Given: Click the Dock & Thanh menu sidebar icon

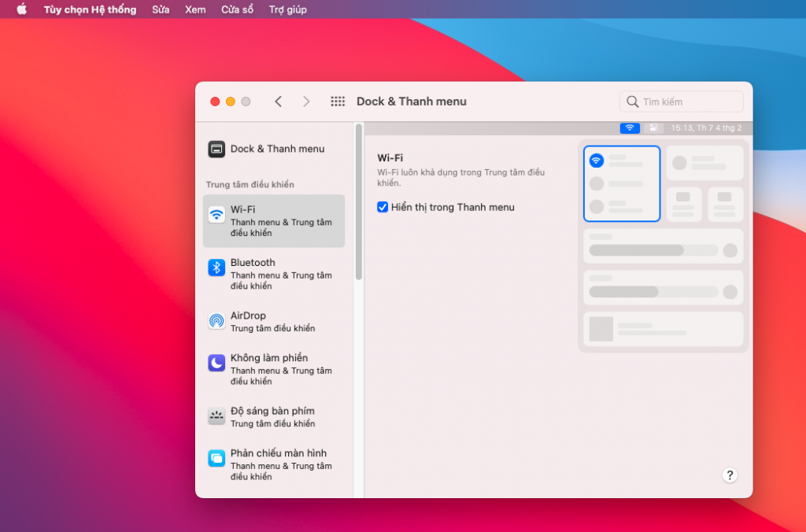Looking at the screenshot, I should tap(216, 149).
